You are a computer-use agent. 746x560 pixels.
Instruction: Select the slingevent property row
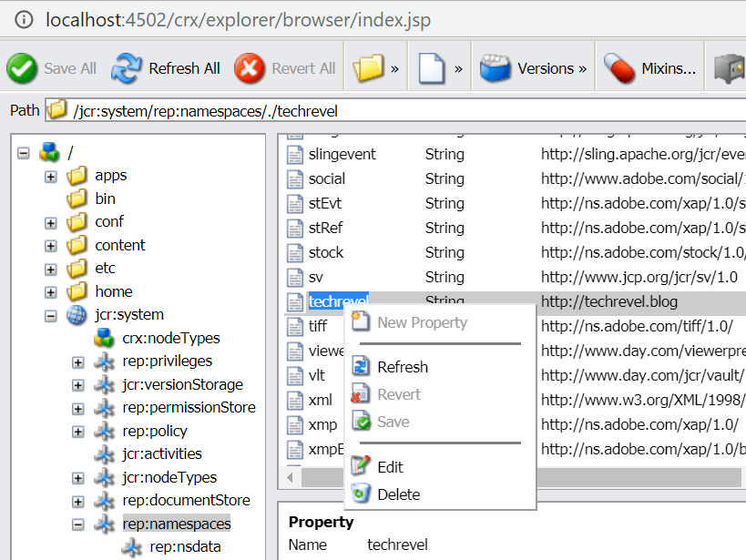click(x=342, y=154)
